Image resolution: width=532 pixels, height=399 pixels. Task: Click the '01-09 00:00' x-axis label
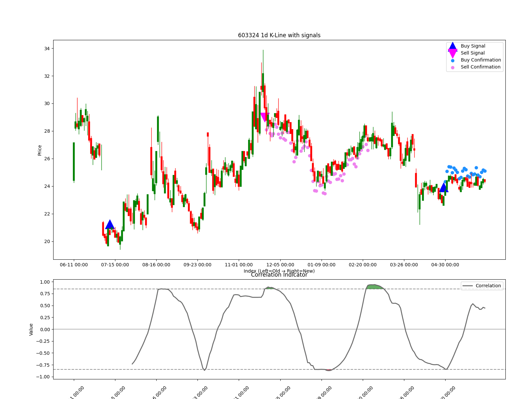[322, 265]
